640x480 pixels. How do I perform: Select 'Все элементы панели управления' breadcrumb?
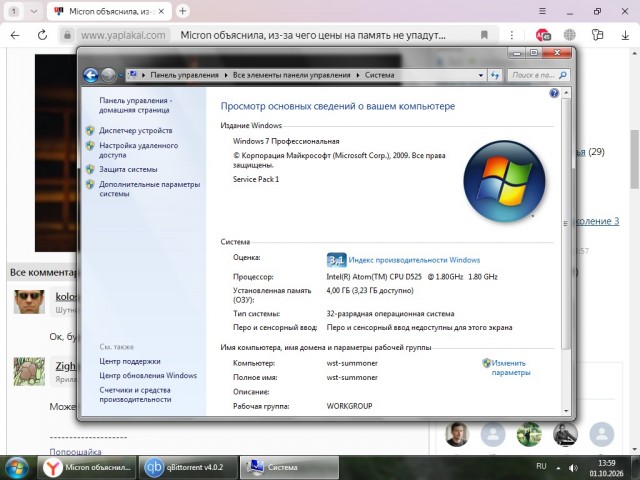291,75
